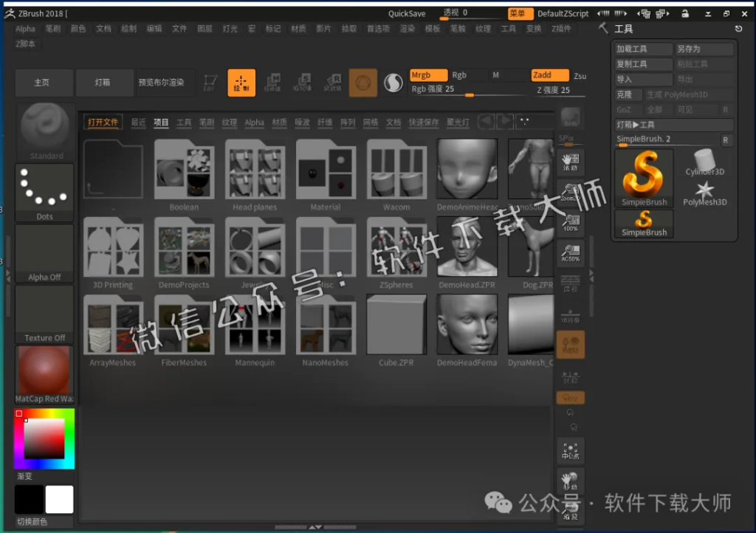
Task: Click the 克隆 (Clone) button in Tool palette
Action: (628, 94)
